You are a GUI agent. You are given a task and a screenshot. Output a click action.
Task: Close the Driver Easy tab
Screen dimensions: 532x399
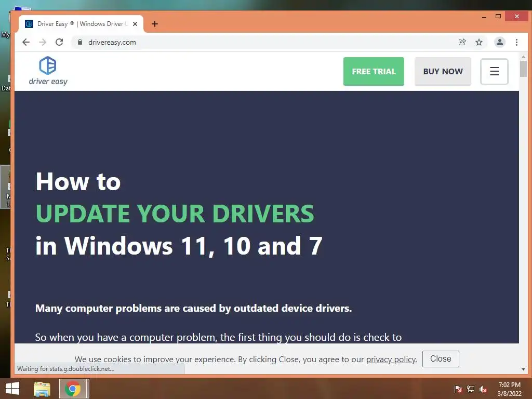tap(135, 24)
